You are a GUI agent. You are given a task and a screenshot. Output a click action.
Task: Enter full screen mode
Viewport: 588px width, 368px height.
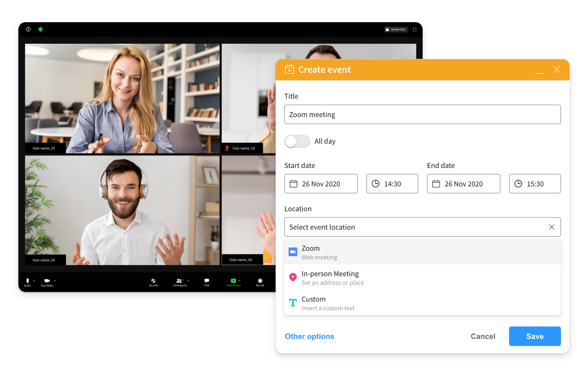(415, 29)
